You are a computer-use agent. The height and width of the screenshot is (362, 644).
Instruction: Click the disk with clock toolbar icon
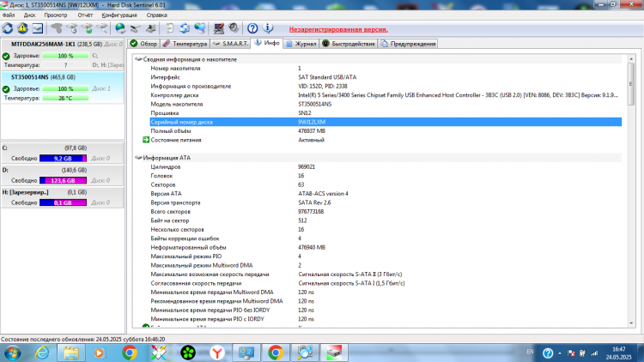tap(71, 28)
